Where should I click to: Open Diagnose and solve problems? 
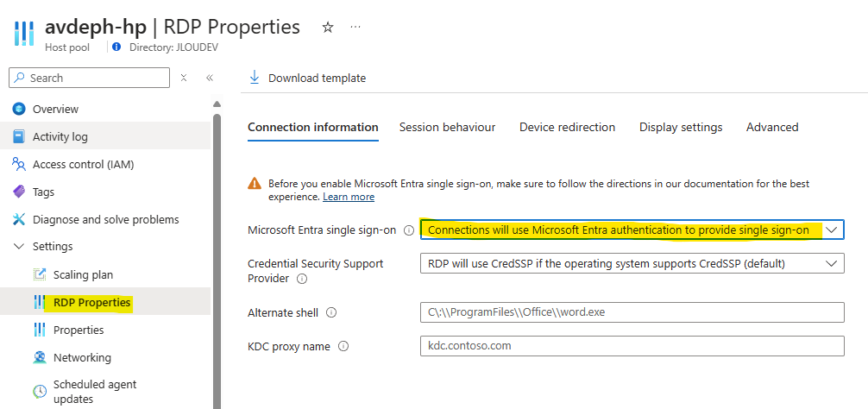click(105, 220)
